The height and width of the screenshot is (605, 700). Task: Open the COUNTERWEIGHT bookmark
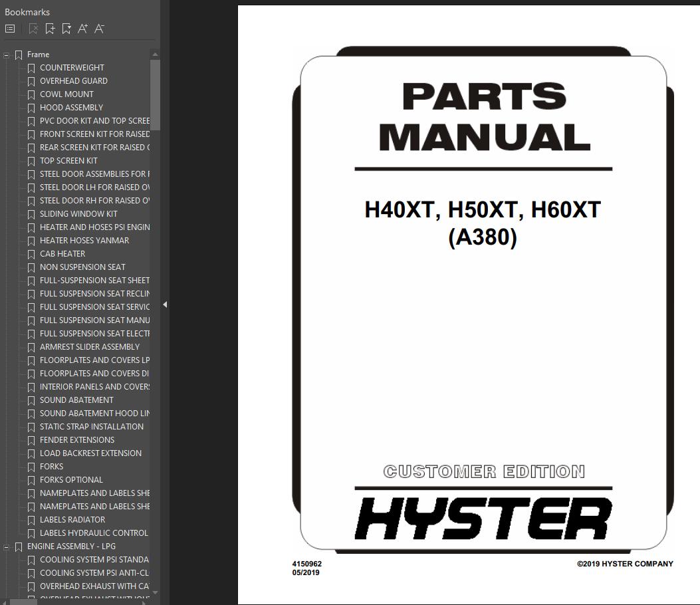point(72,67)
